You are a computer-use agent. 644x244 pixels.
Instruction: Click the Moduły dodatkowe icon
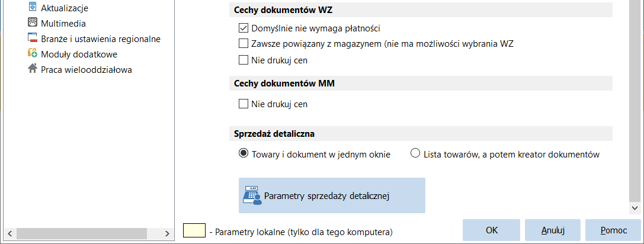coord(33,54)
